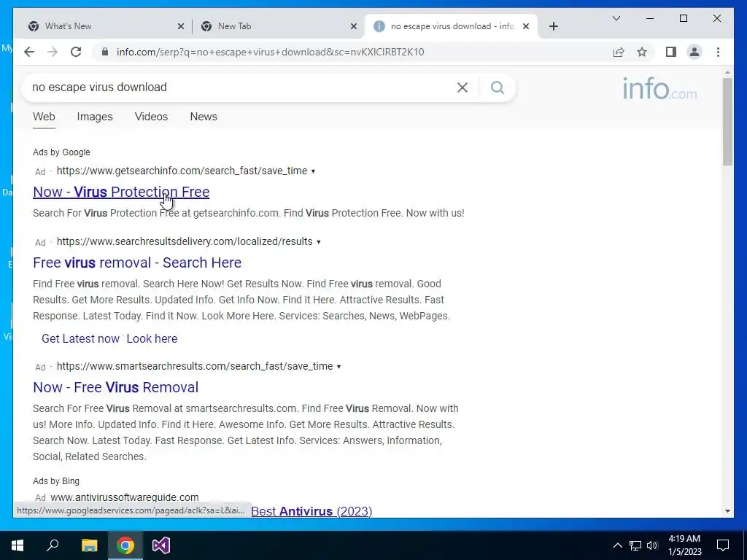Image resolution: width=747 pixels, height=560 pixels.
Task: Open File Explorer from taskbar
Action: 89,545
